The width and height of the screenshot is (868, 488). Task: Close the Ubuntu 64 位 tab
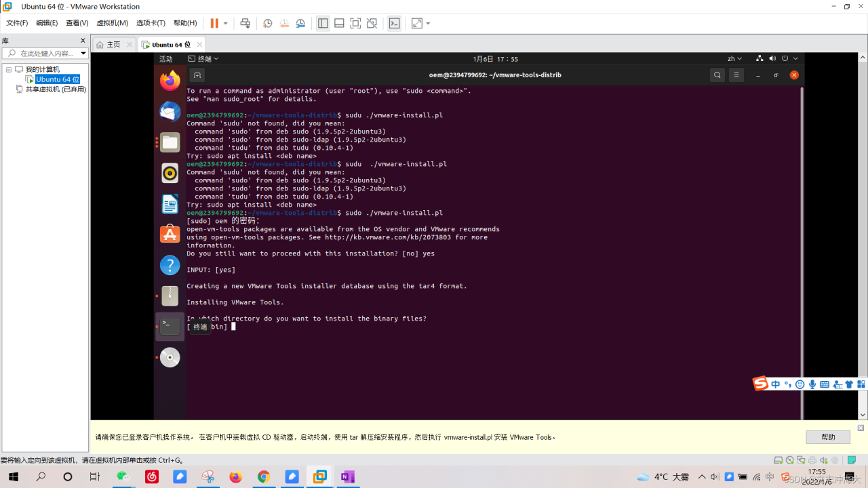tap(201, 45)
